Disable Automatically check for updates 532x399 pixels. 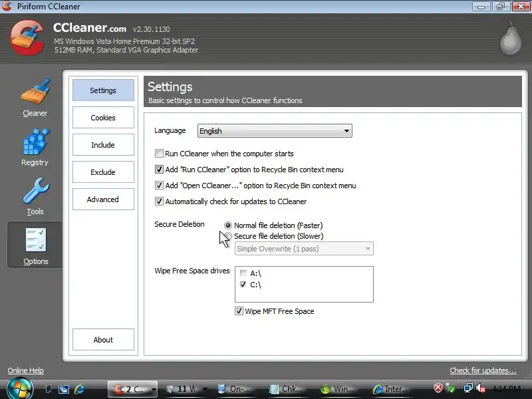(159, 201)
